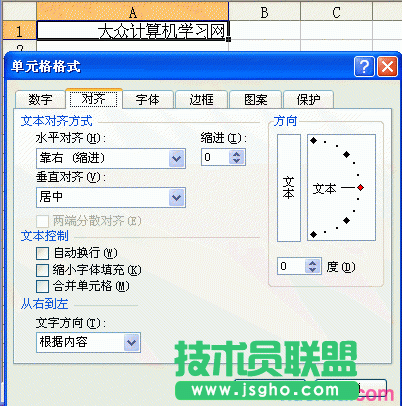Enable the 自动换行 checkbox
402x406 pixels.
coord(42,253)
